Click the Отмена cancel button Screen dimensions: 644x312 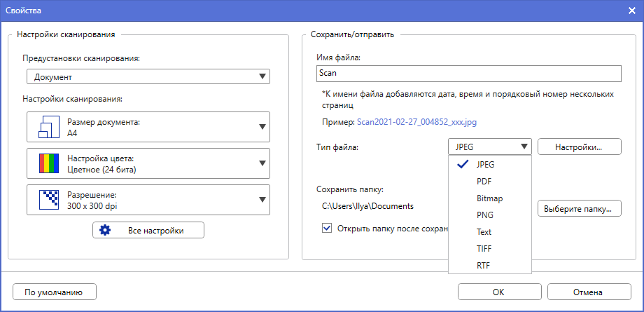(x=584, y=292)
